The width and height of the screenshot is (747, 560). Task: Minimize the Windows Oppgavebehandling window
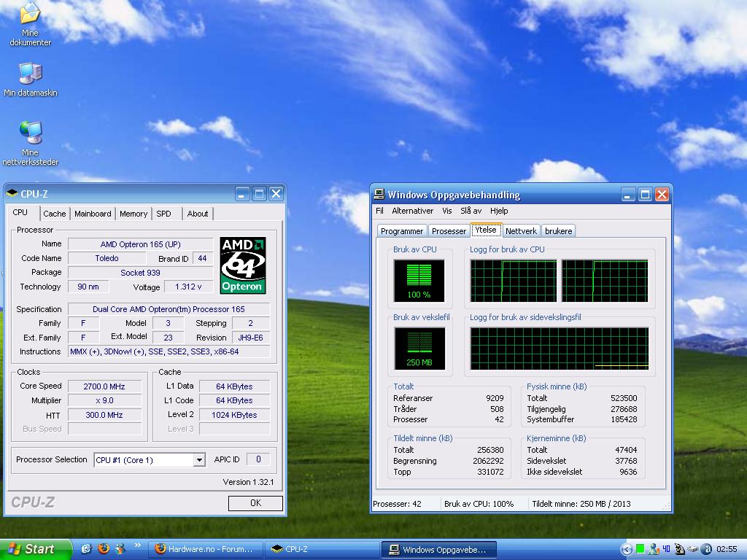pyautogui.click(x=628, y=194)
